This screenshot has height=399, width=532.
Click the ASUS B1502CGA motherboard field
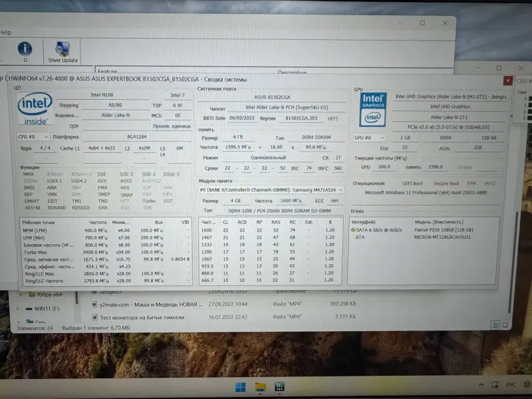pyautogui.click(x=272, y=97)
